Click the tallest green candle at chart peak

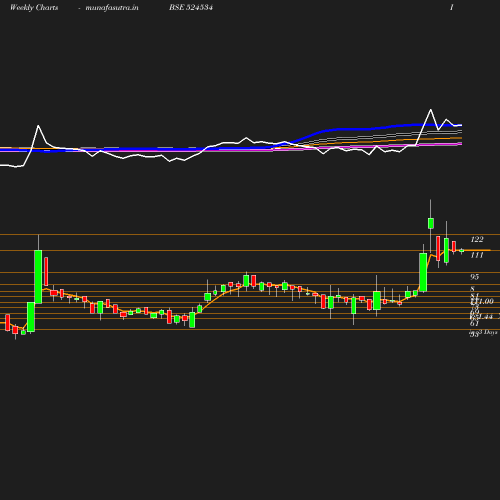[431, 223]
